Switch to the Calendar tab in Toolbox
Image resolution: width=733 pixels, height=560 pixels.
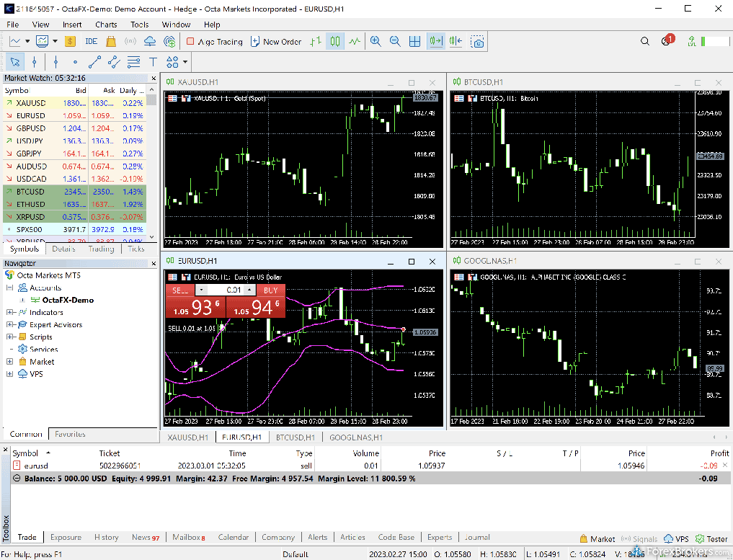234,538
